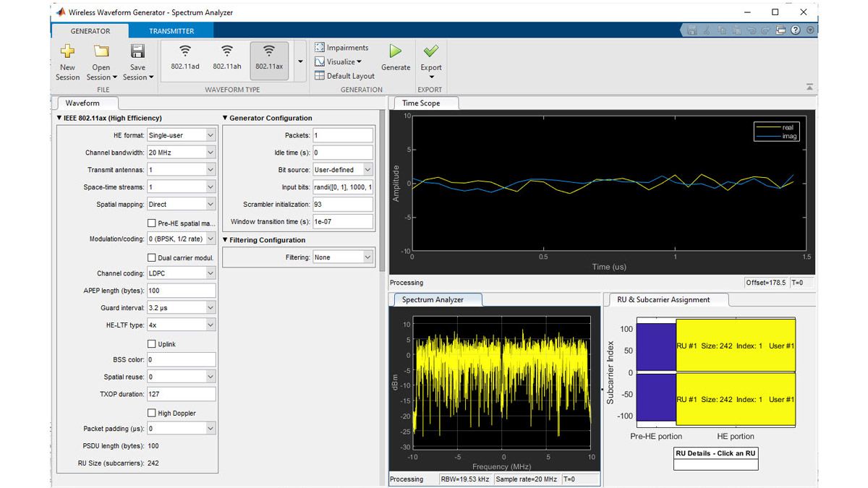Check the Dual carrier modulation box
This screenshot has height=488, width=868.
[152, 257]
